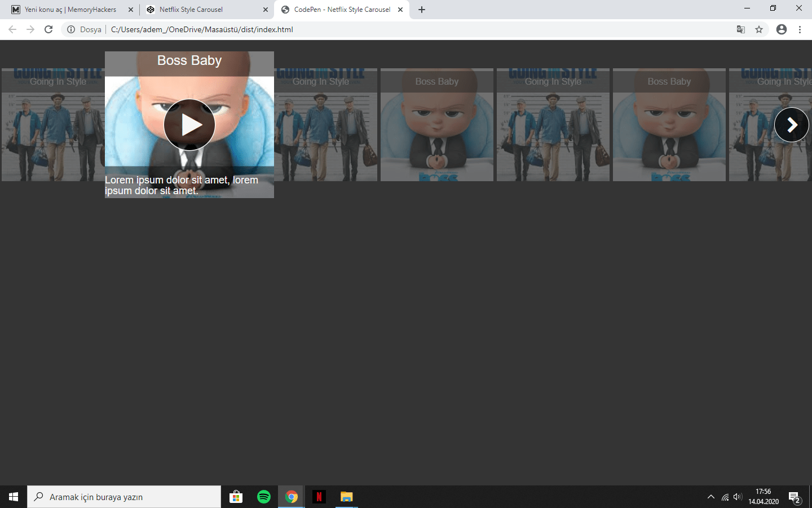
Task: Open Spotify from the taskbar
Action: pyautogui.click(x=264, y=497)
